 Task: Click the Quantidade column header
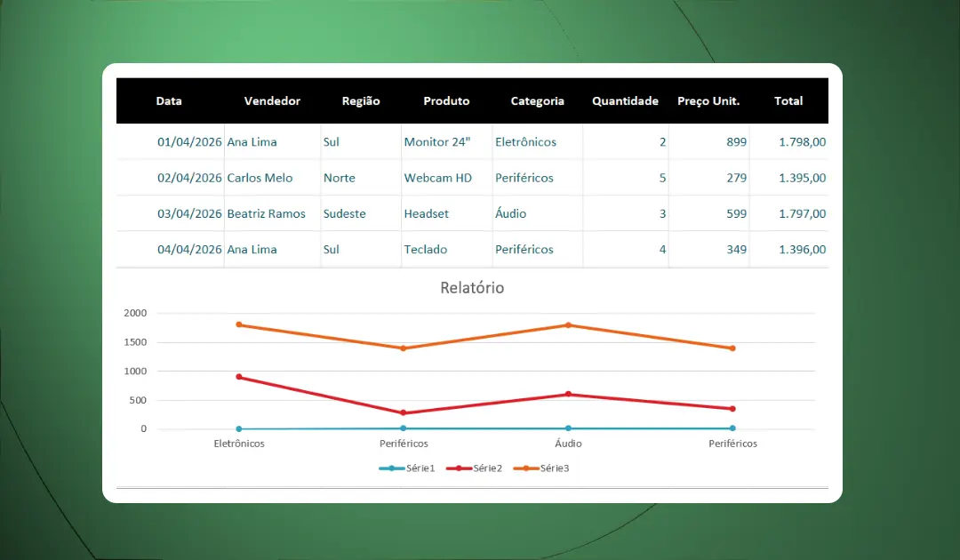pos(625,101)
